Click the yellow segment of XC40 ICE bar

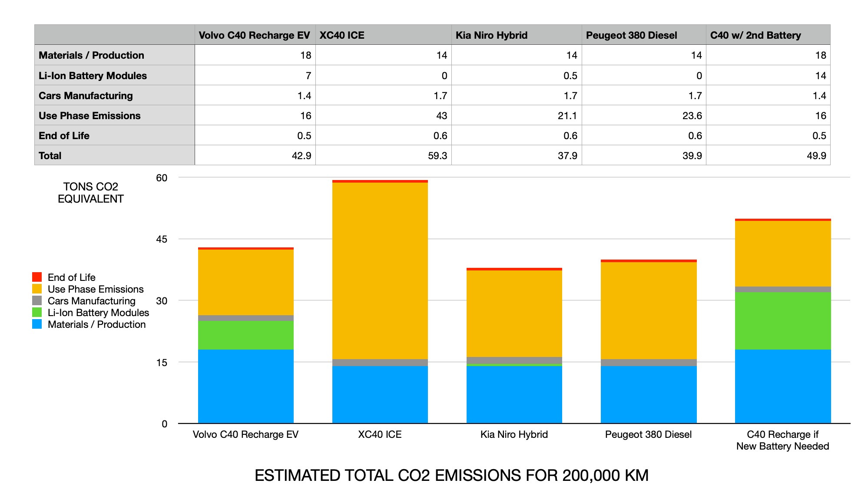(380, 270)
